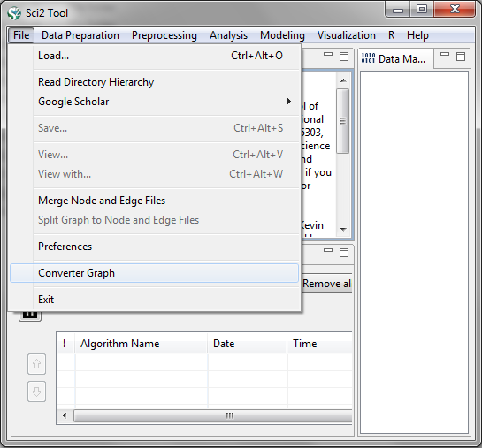Click the Remove all button
The image size is (482, 448).
pyautogui.click(x=326, y=284)
